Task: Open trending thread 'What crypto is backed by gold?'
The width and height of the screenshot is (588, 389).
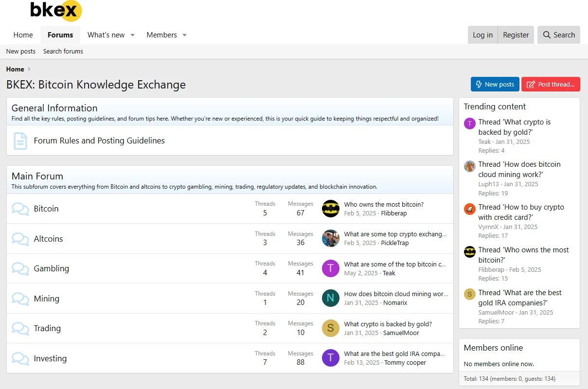Action: pyautogui.click(x=515, y=127)
